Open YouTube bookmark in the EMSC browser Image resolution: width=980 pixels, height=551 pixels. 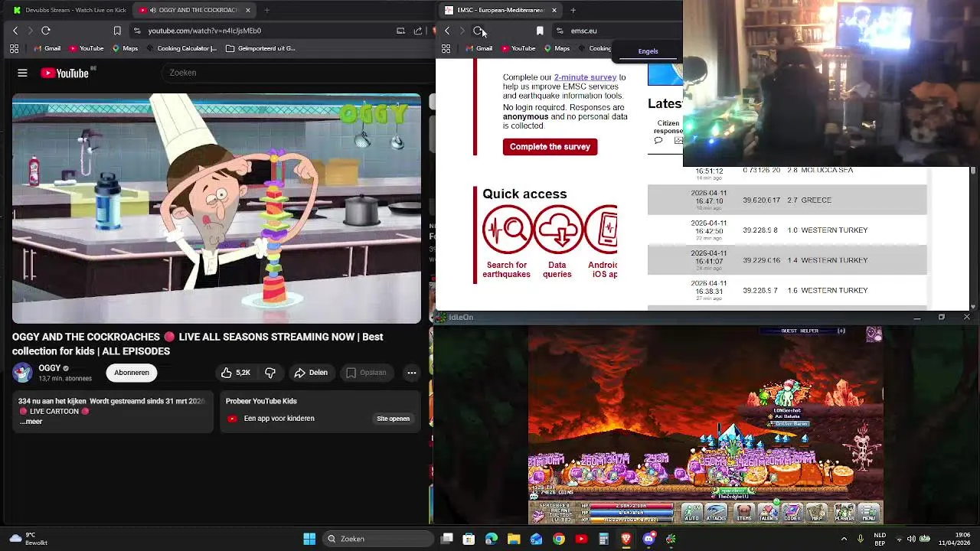pyautogui.click(x=518, y=48)
